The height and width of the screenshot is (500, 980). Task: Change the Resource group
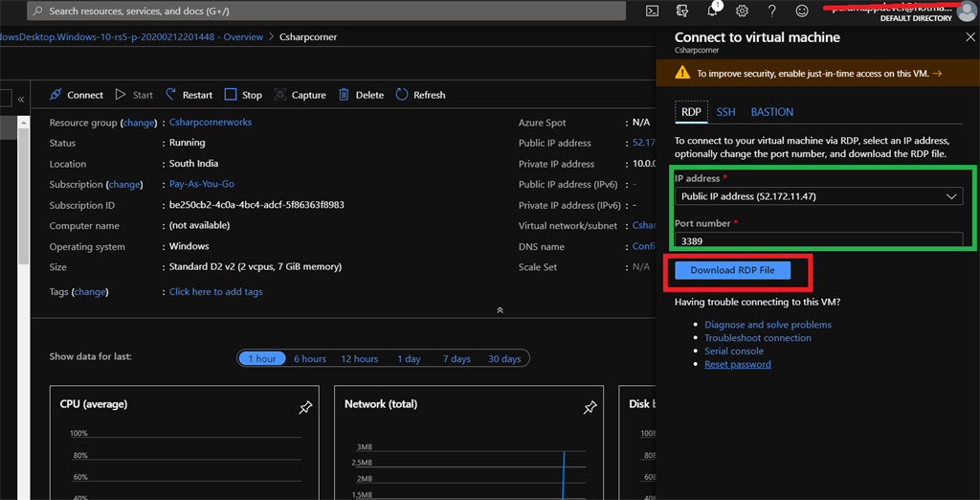138,123
